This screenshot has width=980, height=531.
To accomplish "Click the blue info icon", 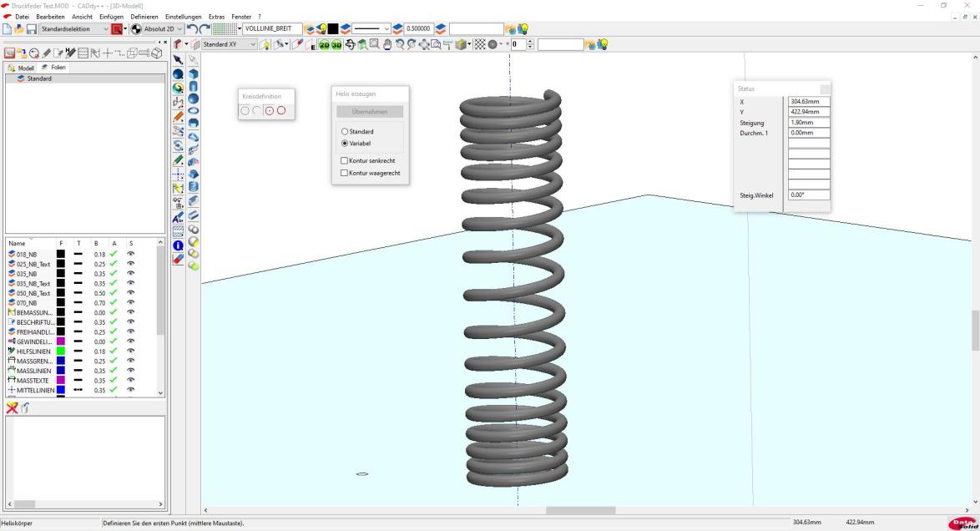I will (178, 245).
